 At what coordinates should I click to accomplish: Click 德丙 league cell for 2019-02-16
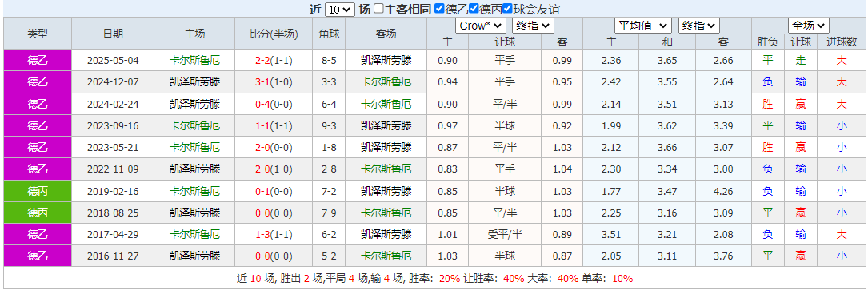pyautogui.click(x=38, y=191)
